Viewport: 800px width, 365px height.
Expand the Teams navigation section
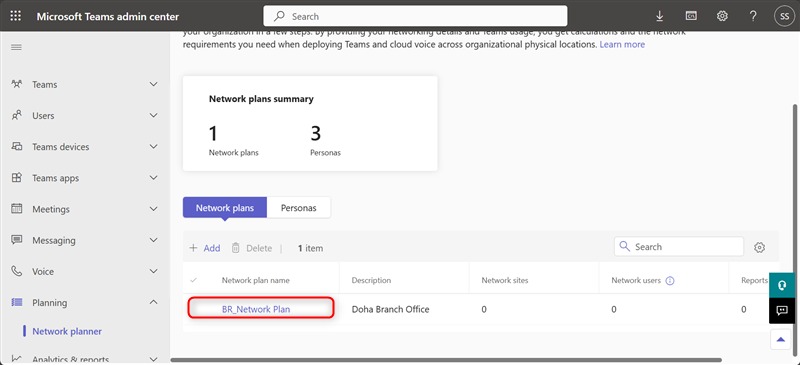[x=153, y=84]
